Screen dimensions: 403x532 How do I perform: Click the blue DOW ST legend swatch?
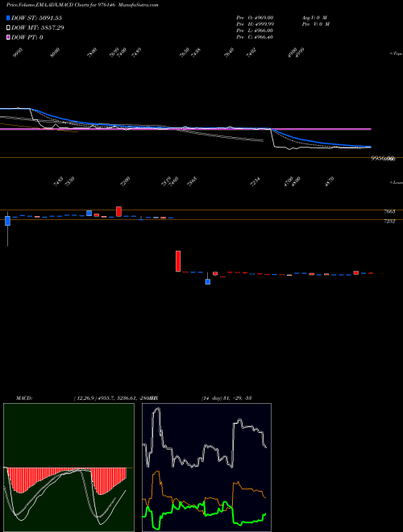pyautogui.click(x=8, y=18)
